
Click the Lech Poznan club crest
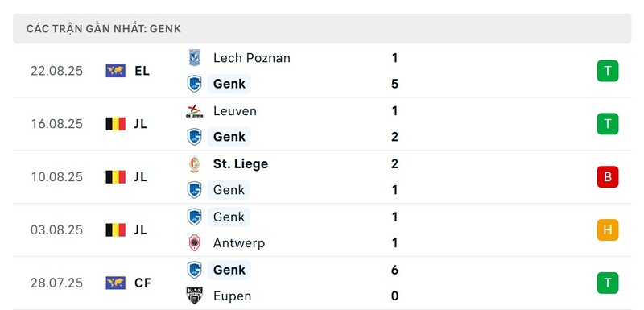tap(194, 58)
